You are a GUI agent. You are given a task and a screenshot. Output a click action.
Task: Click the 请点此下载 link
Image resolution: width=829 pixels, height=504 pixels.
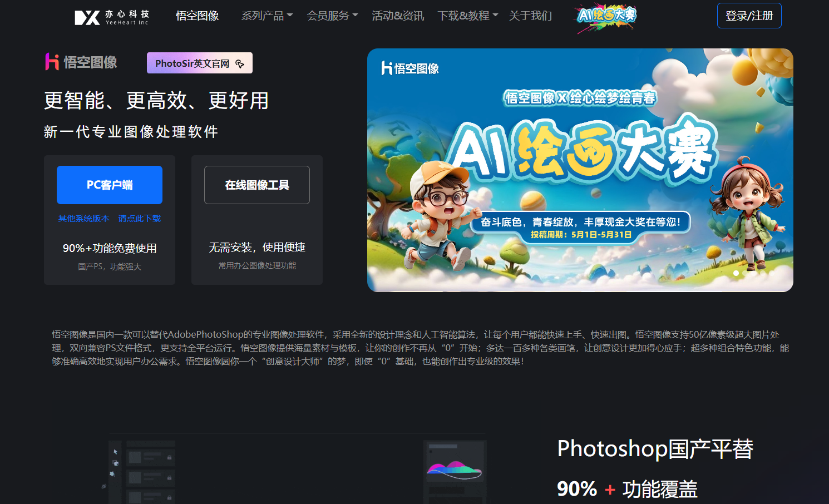[139, 219]
